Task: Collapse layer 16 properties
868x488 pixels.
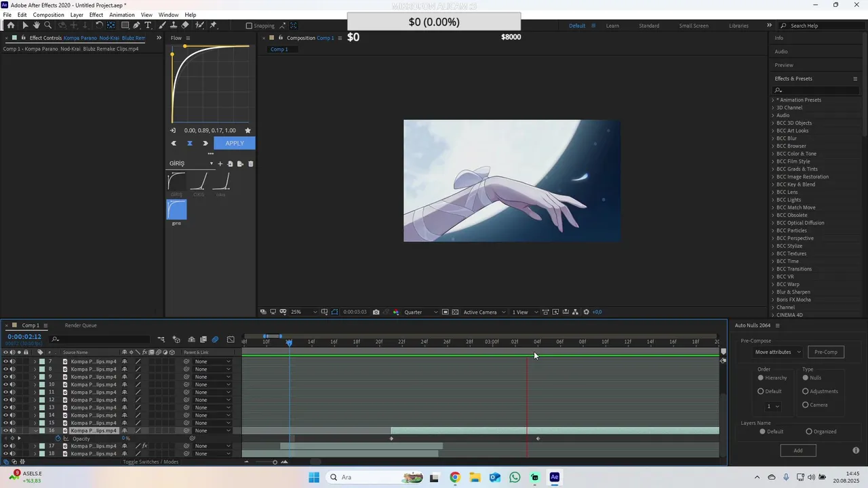Action: click(35, 431)
